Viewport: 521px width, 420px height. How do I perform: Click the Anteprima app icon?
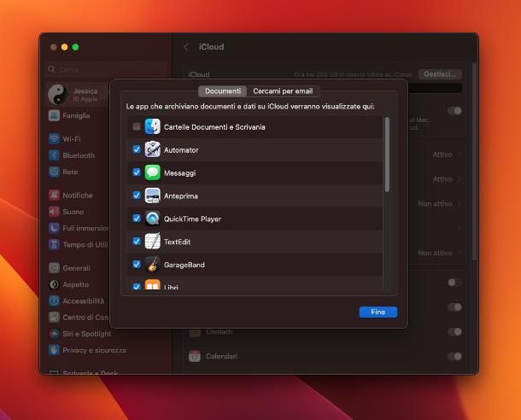(153, 195)
